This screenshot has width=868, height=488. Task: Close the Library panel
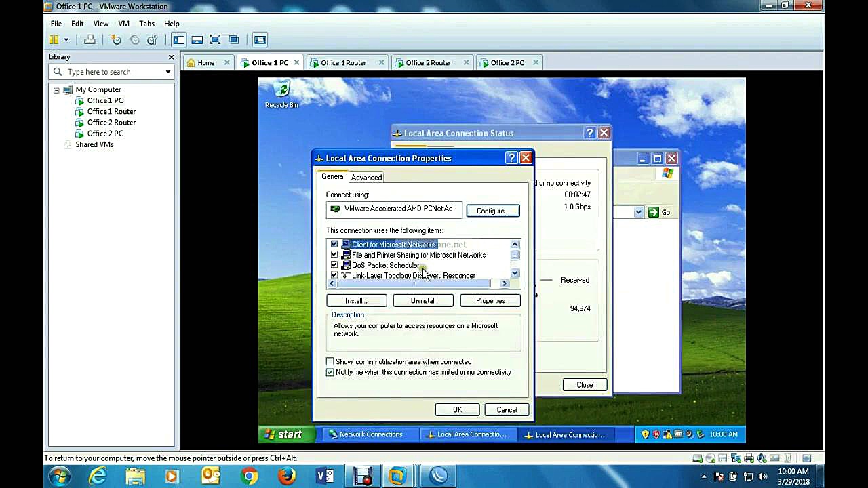point(171,57)
